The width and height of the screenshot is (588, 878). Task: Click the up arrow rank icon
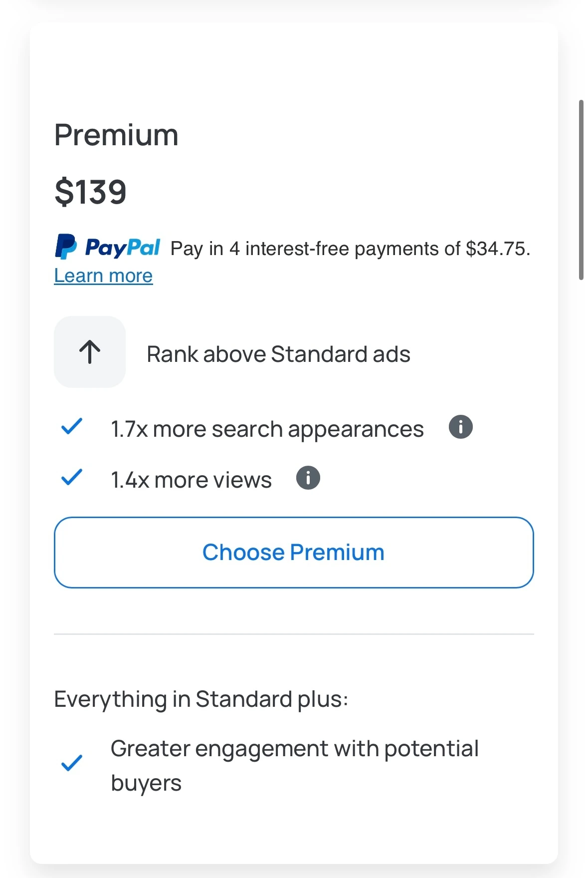(x=90, y=352)
